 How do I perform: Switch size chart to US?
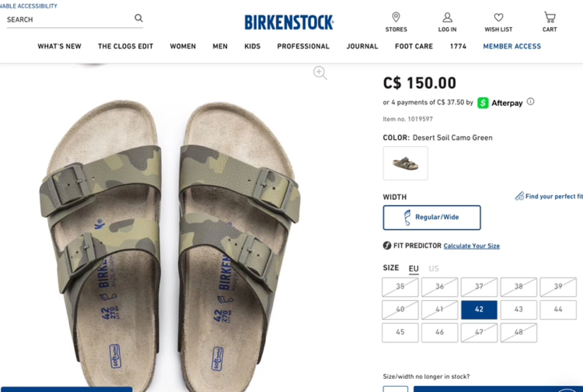coord(434,268)
